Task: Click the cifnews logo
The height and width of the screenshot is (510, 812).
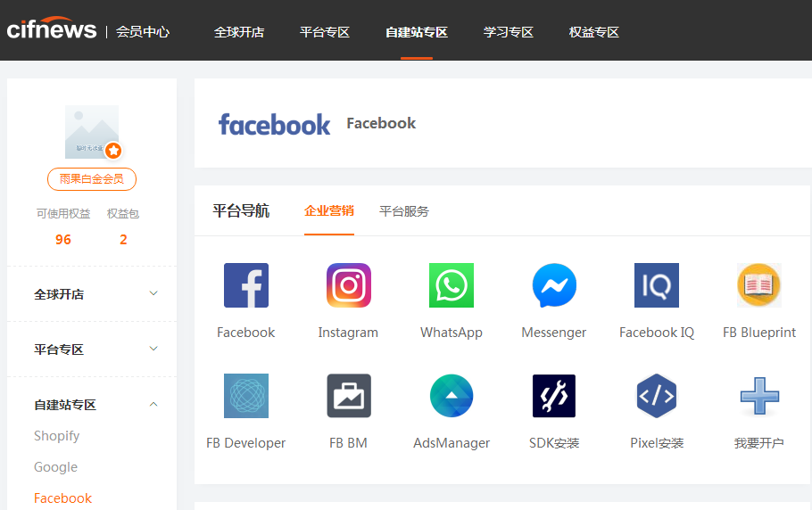Action: click(x=51, y=29)
